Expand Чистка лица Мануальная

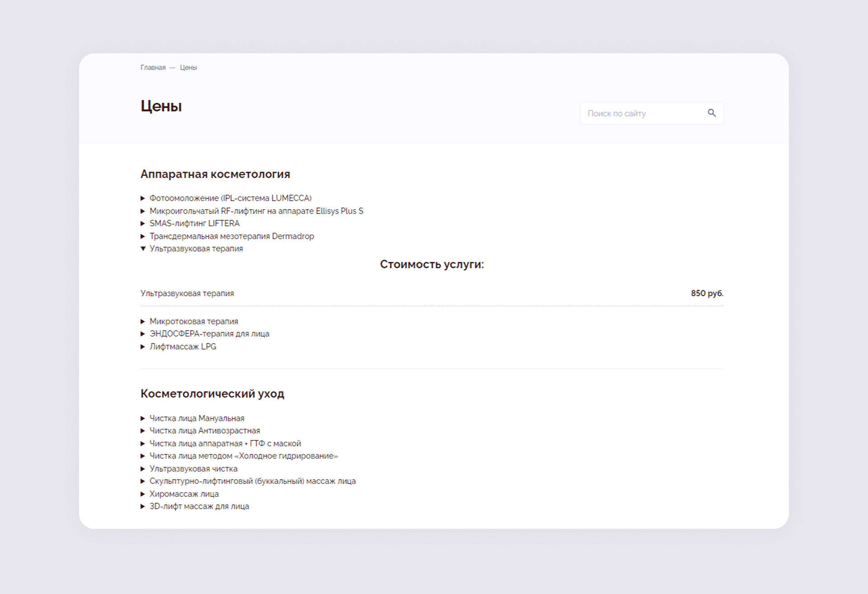click(x=197, y=419)
